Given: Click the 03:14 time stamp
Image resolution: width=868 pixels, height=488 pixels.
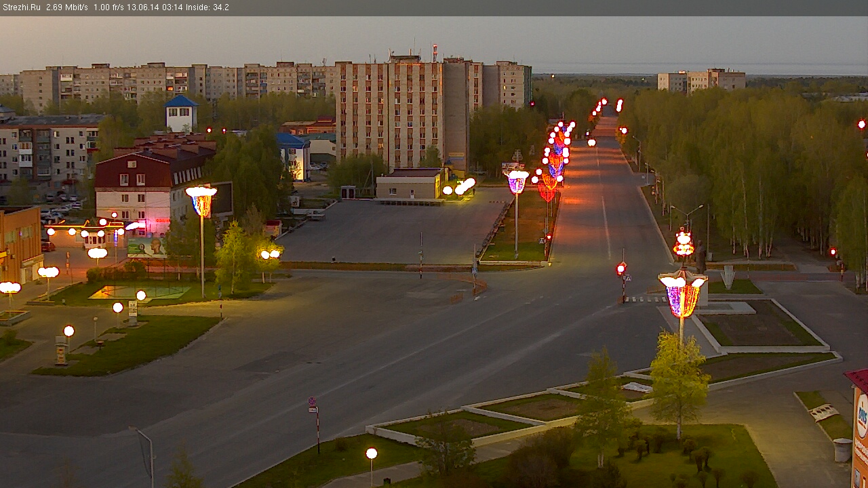Looking at the screenshot, I should (172, 7).
